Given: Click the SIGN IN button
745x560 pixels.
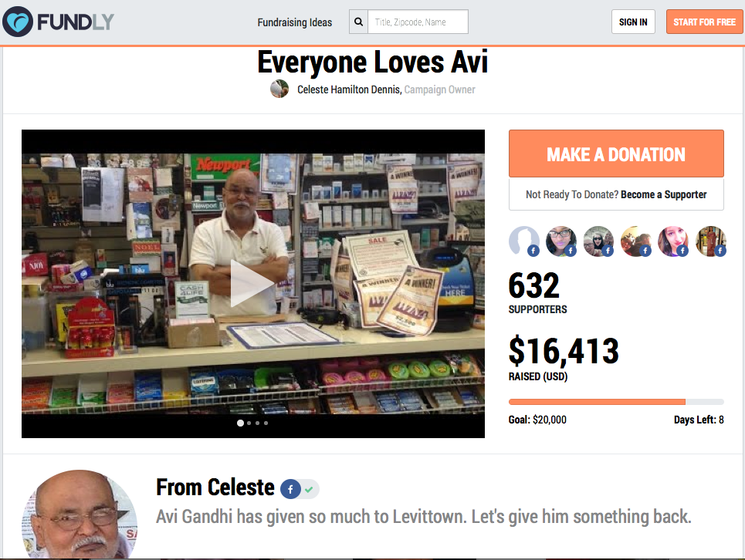Looking at the screenshot, I should (633, 22).
